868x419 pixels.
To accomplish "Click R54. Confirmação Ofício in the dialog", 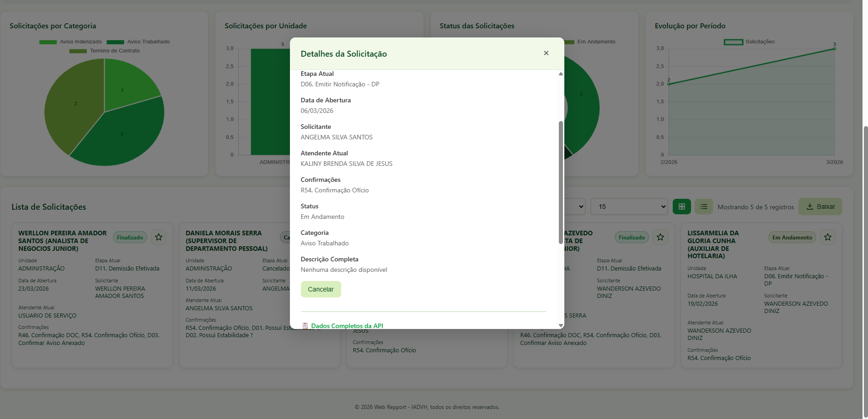I will coord(334,190).
